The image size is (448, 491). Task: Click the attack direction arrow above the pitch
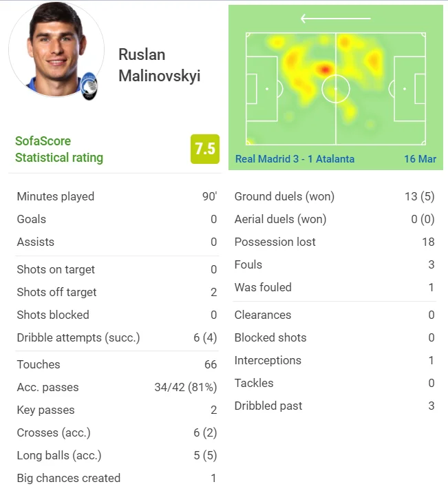coord(336,19)
